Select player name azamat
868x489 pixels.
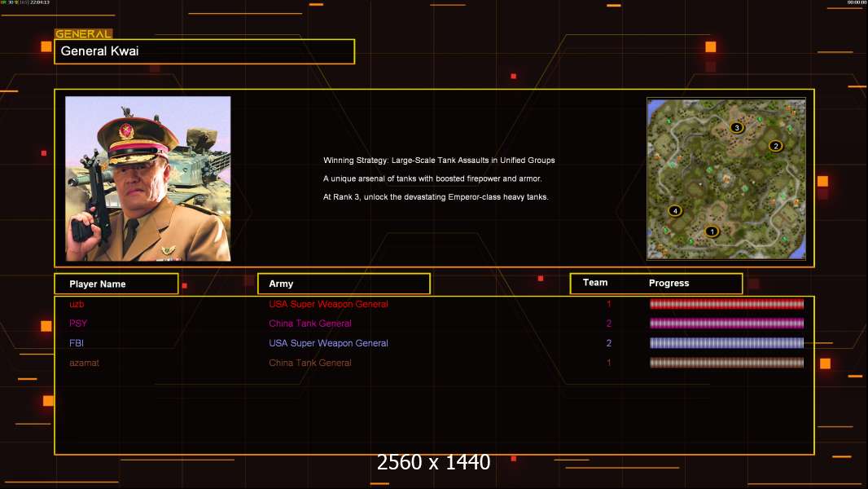[84, 363]
